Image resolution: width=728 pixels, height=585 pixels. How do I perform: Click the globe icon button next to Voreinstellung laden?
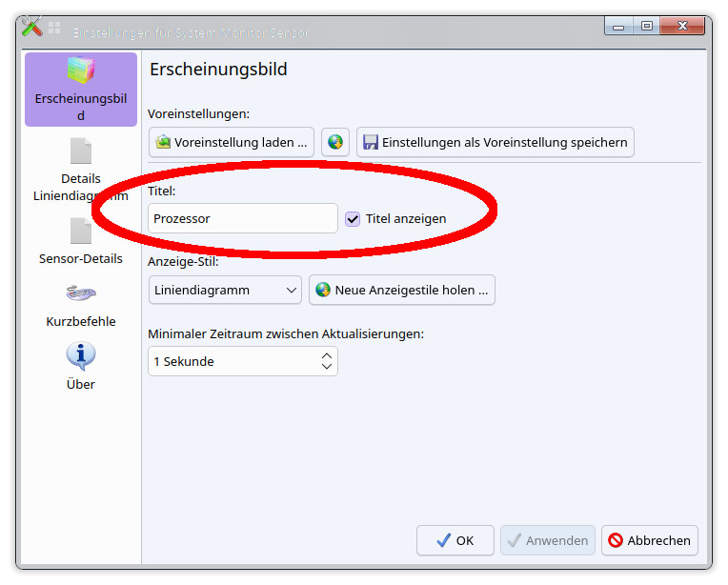(x=335, y=142)
